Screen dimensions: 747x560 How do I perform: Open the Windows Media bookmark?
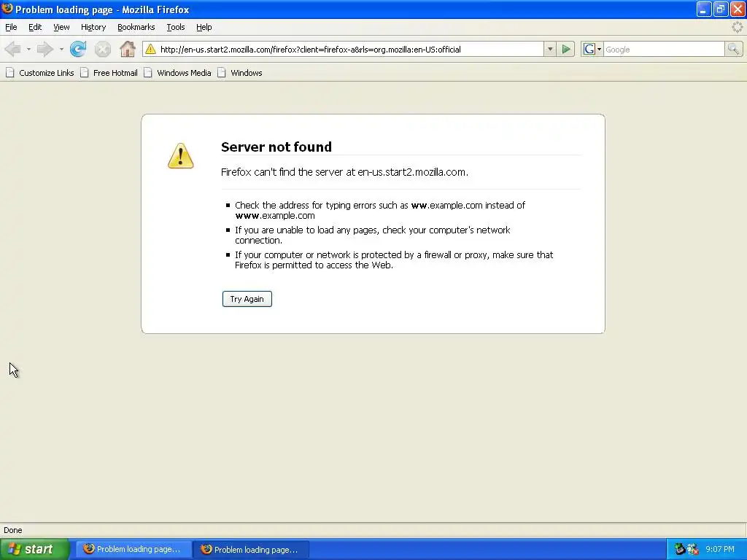click(178, 73)
